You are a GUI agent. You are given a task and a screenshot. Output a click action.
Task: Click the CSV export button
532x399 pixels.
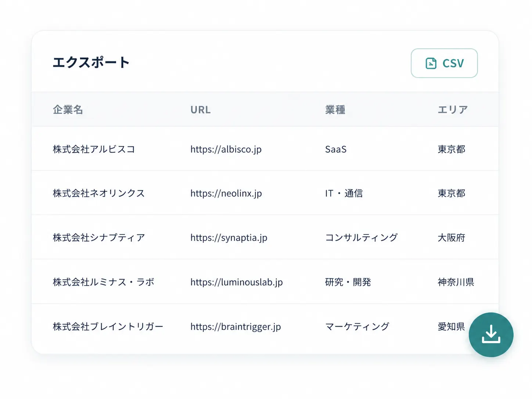[x=444, y=63]
